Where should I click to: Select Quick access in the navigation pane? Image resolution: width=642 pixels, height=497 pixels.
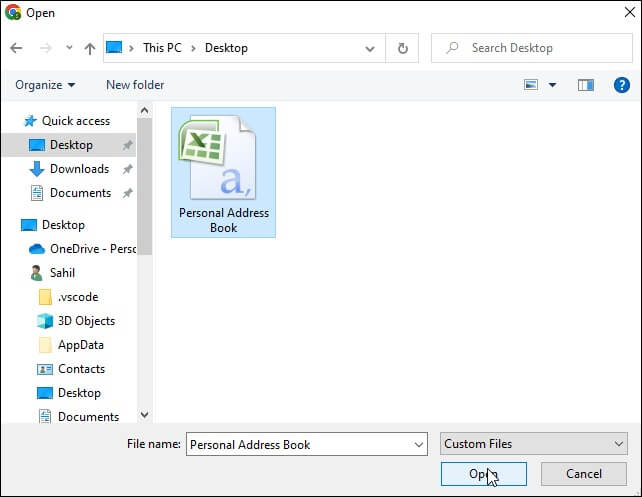(x=76, y=121)
